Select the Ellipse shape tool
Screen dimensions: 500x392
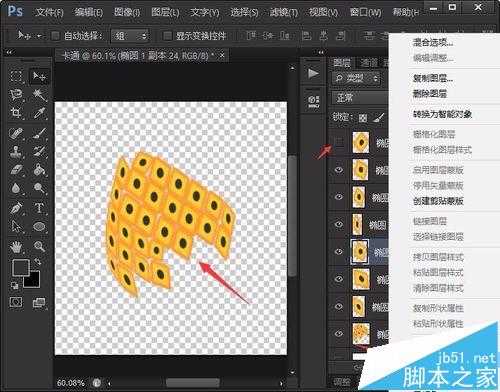point(39,227)
